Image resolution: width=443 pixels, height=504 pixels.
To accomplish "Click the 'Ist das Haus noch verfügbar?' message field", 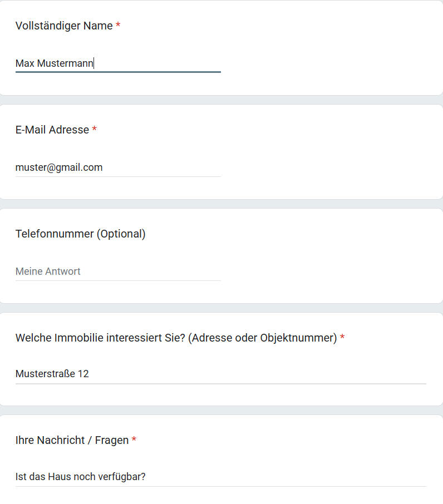I will pyautogui.click(x=220, y=477).
